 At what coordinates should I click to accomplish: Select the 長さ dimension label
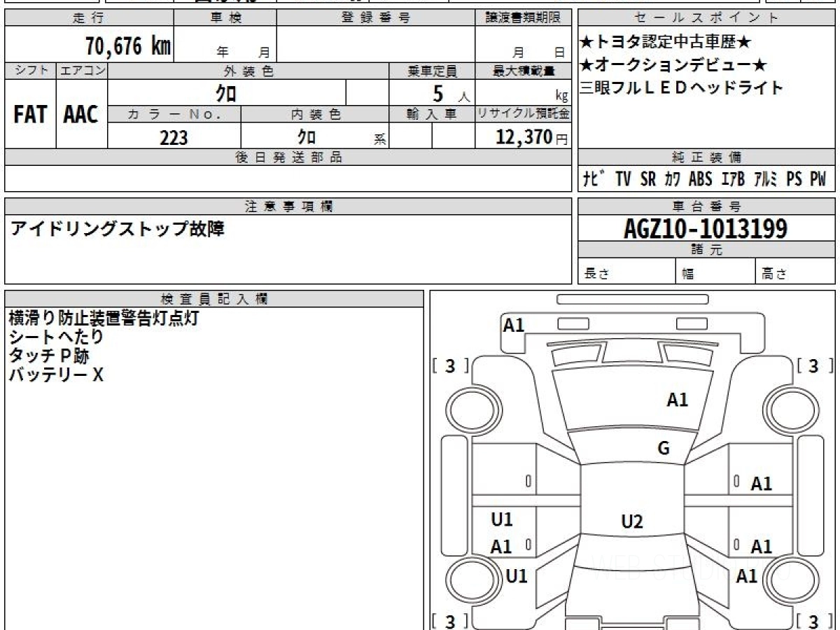tap(597, 274)
